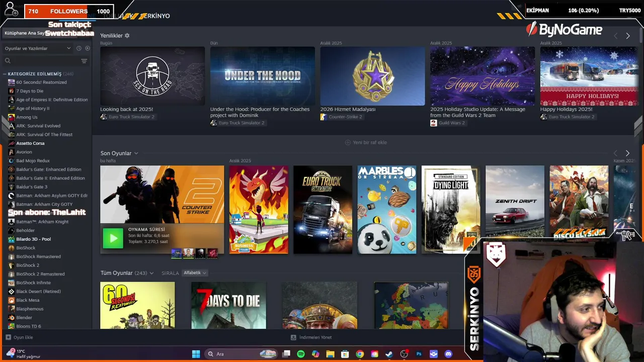Open advanced filter options icon in sidebar
This screenshot has width=644, height=362.
tap(84, 61)
